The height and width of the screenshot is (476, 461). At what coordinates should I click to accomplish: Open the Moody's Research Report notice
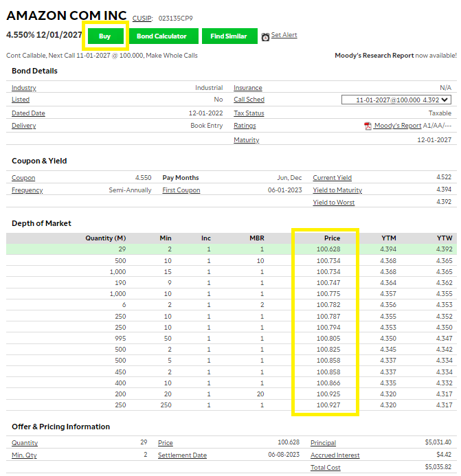pyautogui.click(x=396, y=56)
